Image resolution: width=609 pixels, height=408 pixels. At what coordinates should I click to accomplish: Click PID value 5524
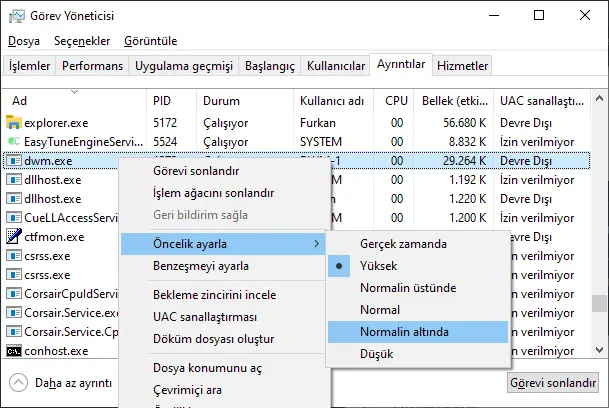165,142
